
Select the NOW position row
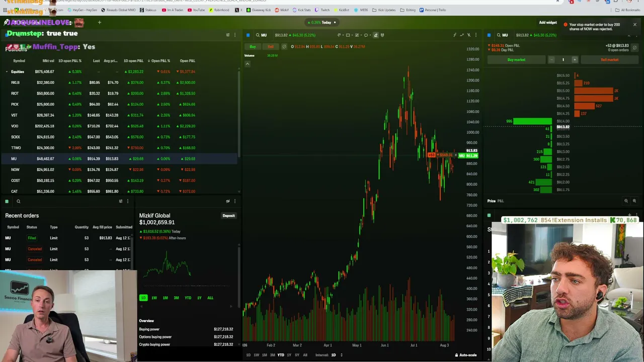click(x=118, y=169)
